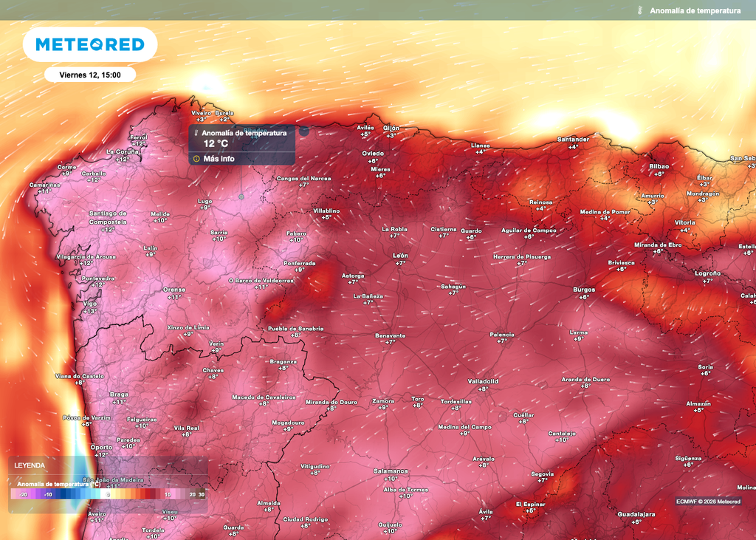
Task: Click the Puebla de Sanabria +8° label
Action: pos(296,332)
